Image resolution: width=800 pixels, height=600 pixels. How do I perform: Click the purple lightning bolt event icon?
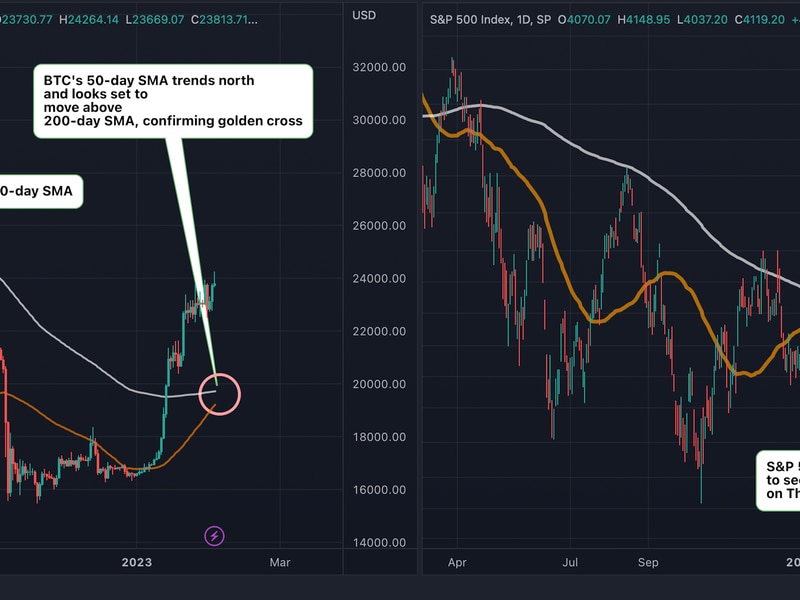(215, 536)
